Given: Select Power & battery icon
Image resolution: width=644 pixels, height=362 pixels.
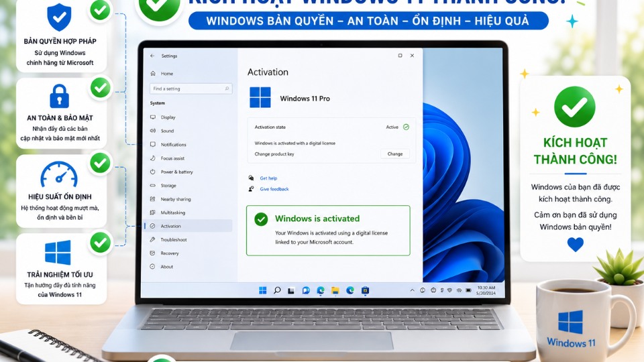Looking at the screenshot, I should click(153, 172).
